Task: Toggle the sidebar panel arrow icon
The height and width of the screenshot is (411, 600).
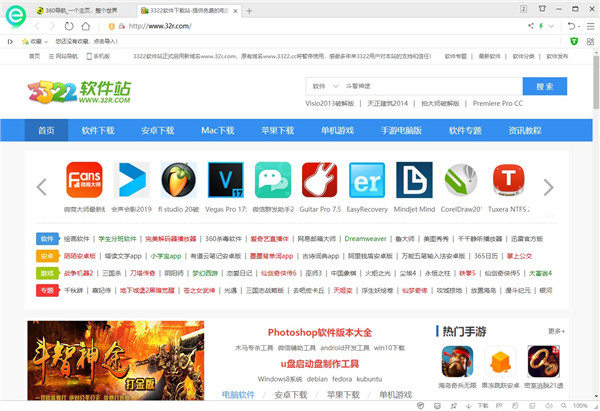Action: pos(10,41)
